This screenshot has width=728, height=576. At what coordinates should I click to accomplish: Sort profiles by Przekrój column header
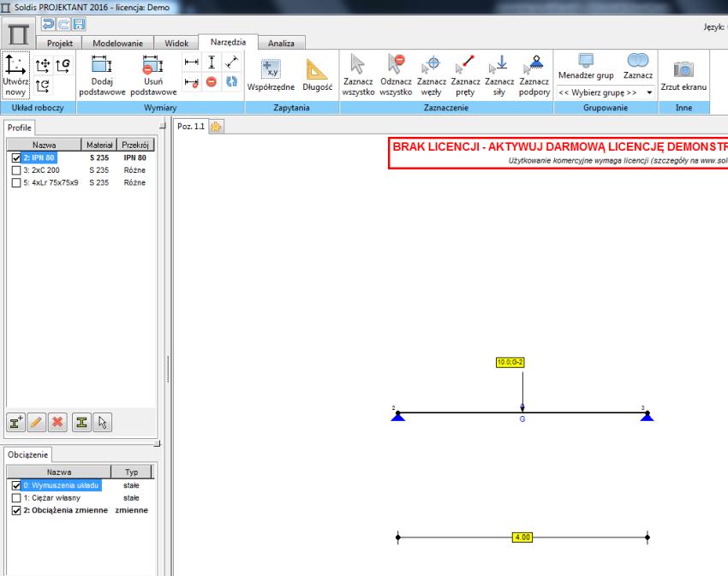[x=135, y=145]
